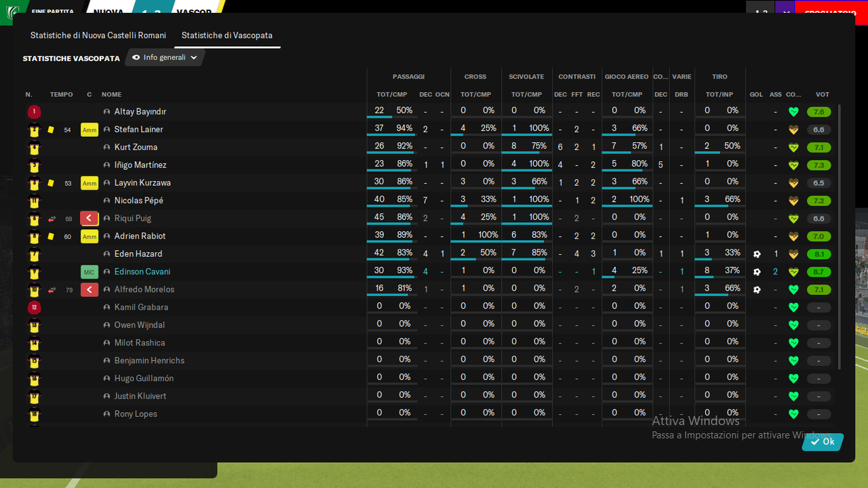Click the goal ball icon on Edinson Cavani's row

click(757, 272)
